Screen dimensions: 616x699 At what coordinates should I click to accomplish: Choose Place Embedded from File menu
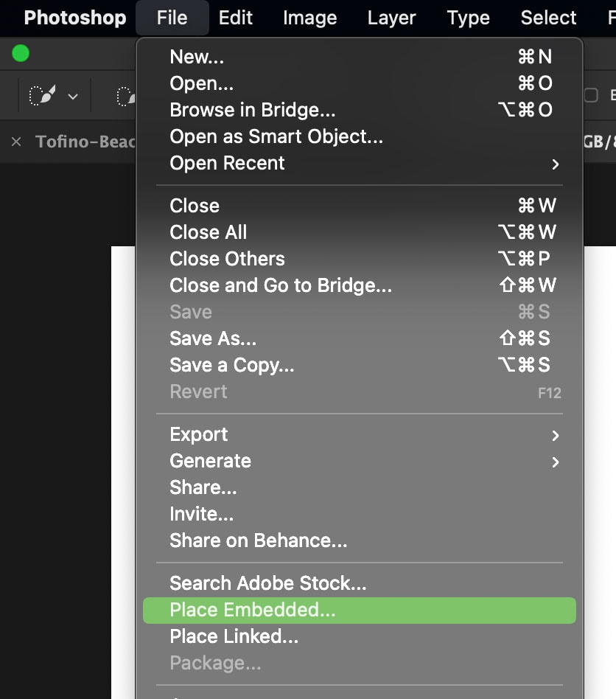point(252,610)
